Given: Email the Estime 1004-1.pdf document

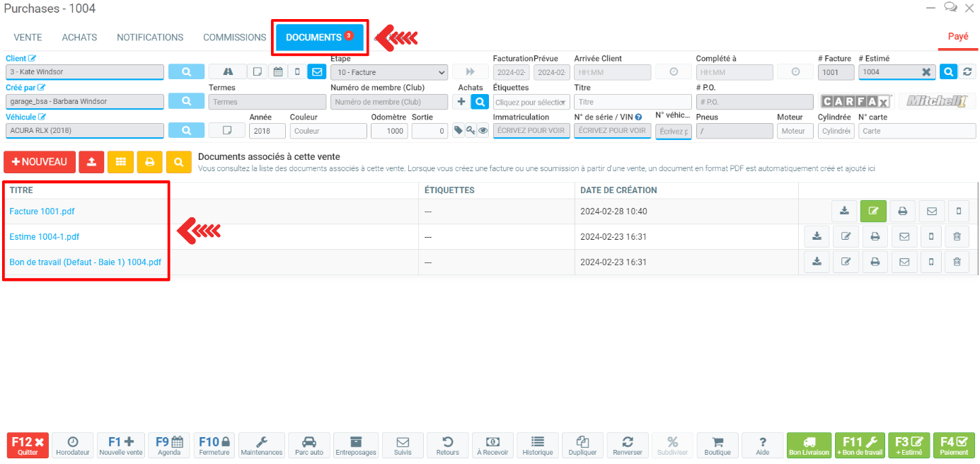Looking at the screenshot, I should (x=904, y=237).
